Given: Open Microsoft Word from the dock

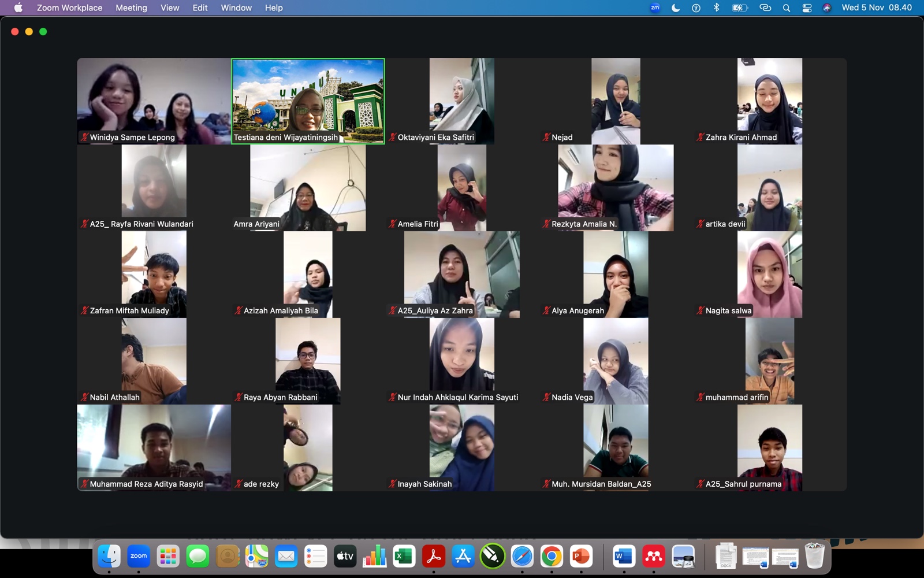Looking at the screenshot, I should tap(624, 556).
